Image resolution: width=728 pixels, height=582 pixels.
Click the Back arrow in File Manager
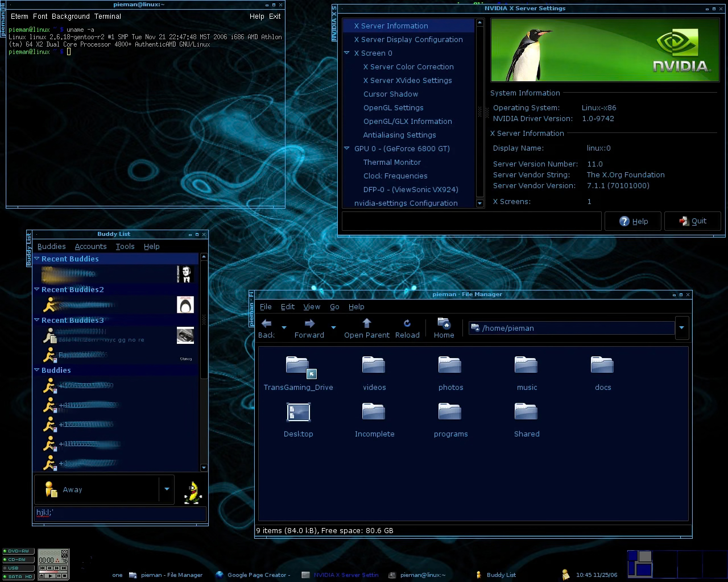[x=266, y=323]
